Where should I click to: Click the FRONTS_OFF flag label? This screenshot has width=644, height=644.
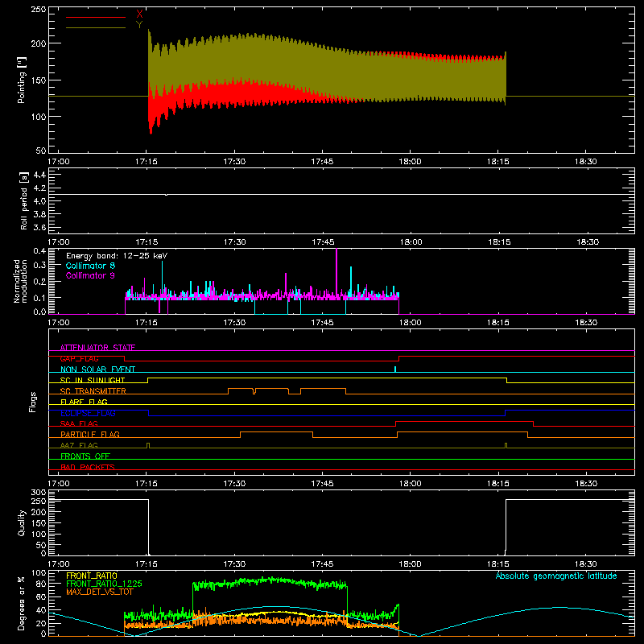85,456
